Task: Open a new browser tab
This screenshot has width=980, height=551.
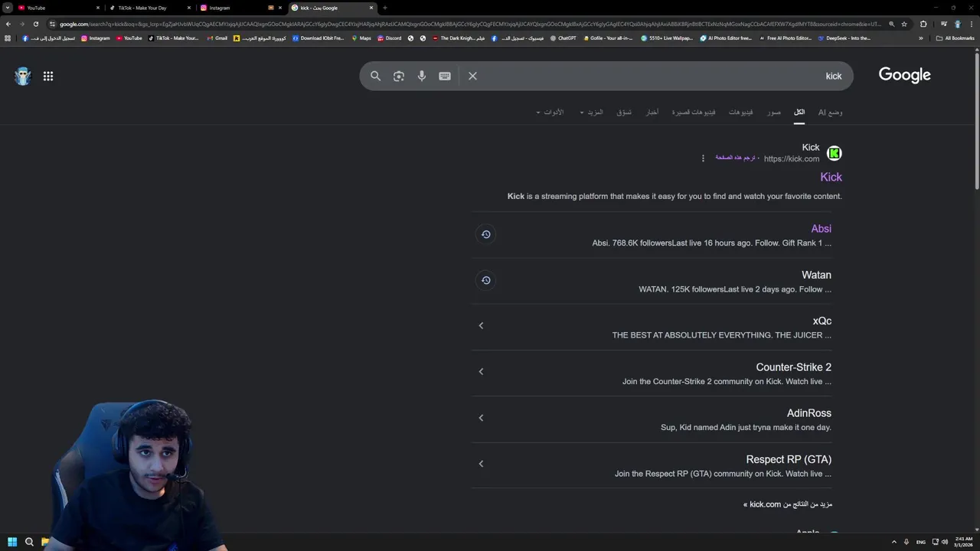Action: coord(384,8)
